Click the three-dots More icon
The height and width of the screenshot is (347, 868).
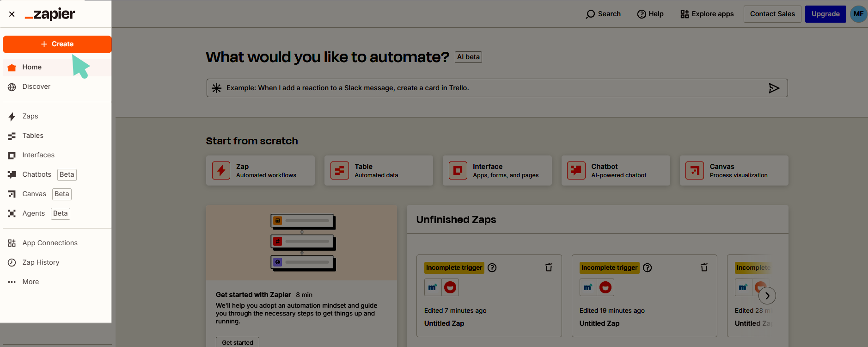(12, 282)
